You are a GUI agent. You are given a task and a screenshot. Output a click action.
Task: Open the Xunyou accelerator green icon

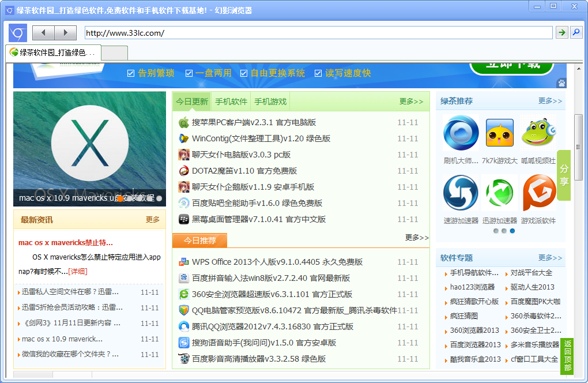pyautogui.click(x=499, y=193)
